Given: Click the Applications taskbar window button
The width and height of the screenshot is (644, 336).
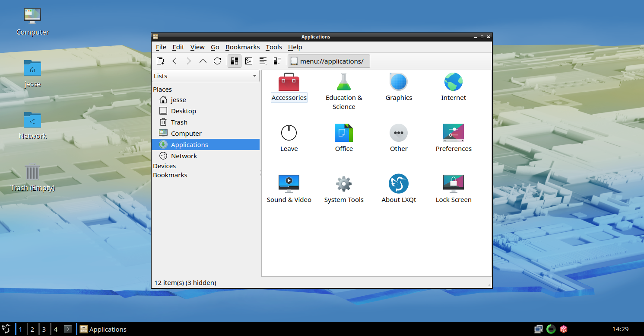Looking at the screenshot, I should (103, 329).
